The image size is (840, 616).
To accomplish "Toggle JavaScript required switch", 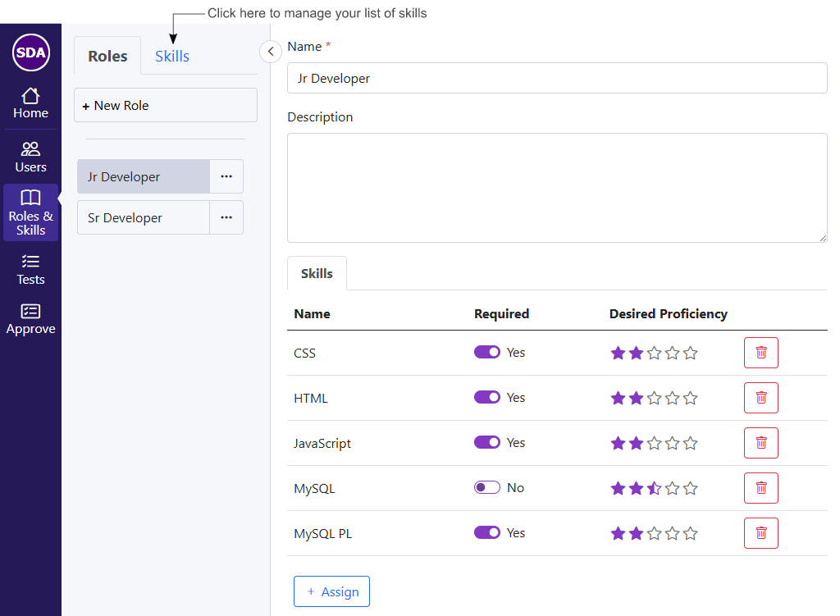I will (x=487, y=442).
